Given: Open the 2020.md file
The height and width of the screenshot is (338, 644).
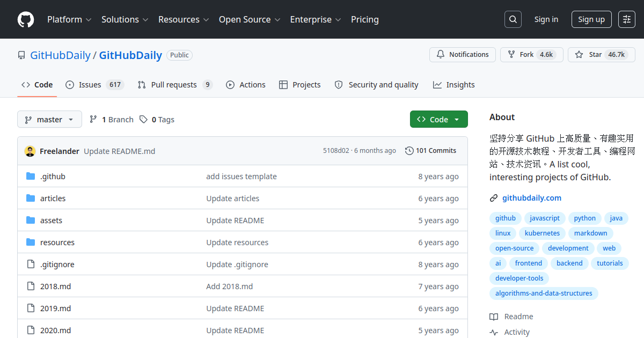Looking at the screenshot, I should [x=55, y=330].
